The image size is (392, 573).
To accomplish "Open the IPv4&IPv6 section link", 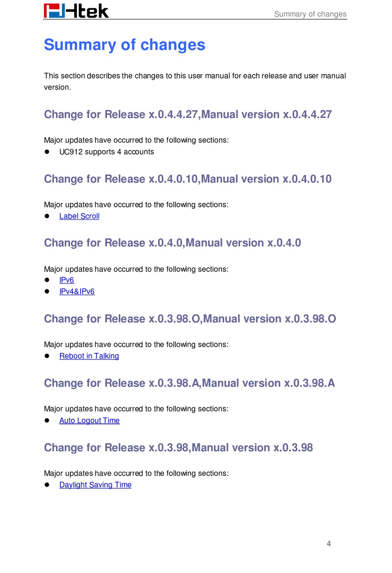I will (77, 292).
